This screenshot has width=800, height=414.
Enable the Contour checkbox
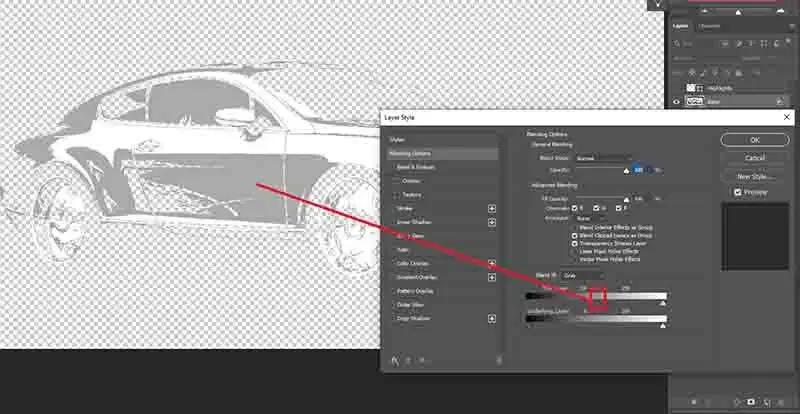pos(396,181)
